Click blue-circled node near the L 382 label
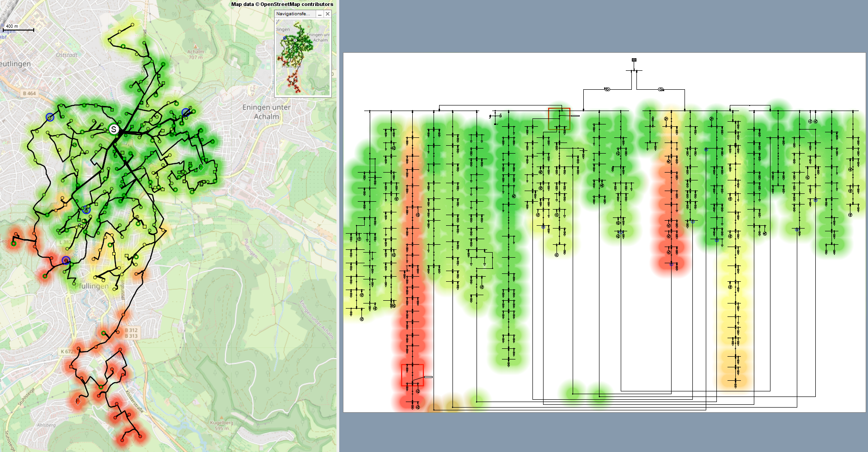The image size is (868, 452). 86,210
